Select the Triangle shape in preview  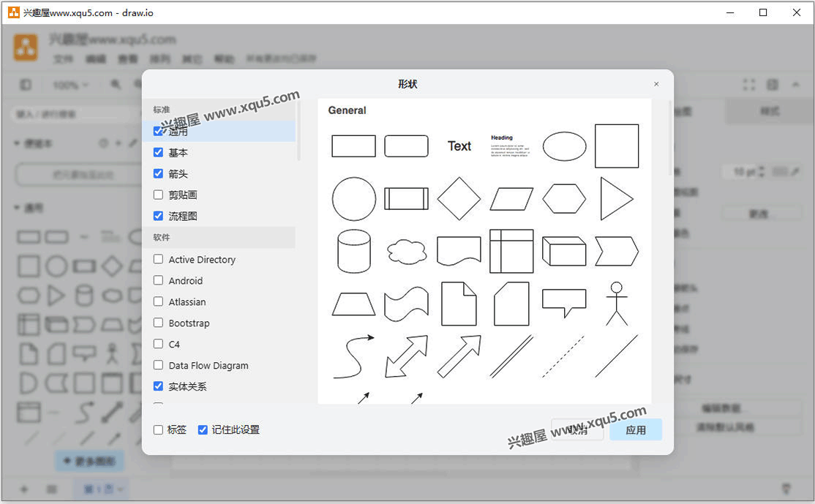(617, 199)
